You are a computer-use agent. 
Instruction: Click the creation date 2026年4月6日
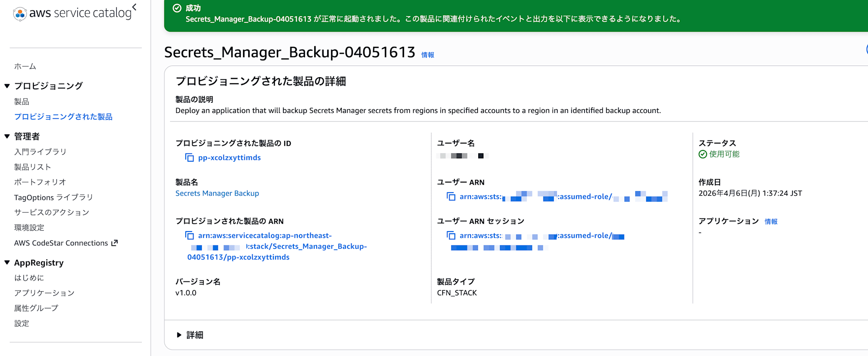click(x=750, y=193)
